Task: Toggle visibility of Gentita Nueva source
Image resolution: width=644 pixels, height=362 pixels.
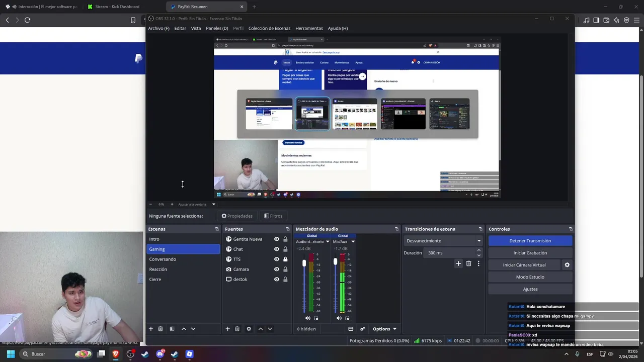Action: click(276, 239)
